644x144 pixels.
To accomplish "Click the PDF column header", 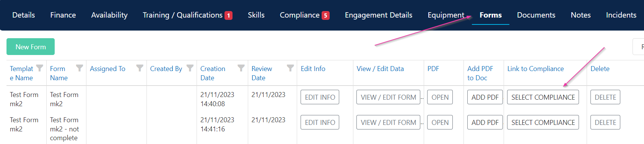I will tap(433, 68).
